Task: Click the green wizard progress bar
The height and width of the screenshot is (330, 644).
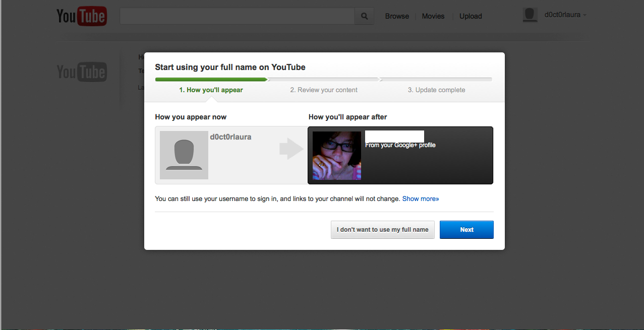Action: 211,79
